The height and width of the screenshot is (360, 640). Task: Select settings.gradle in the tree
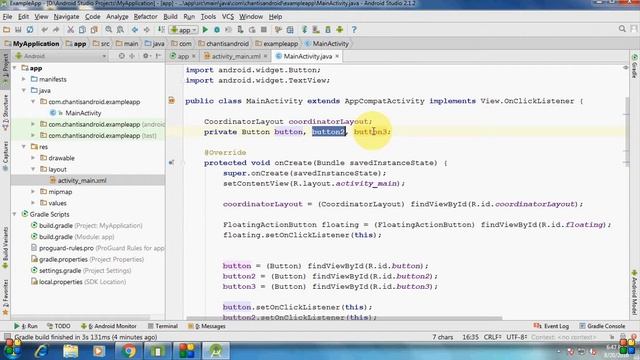[60, 270]
